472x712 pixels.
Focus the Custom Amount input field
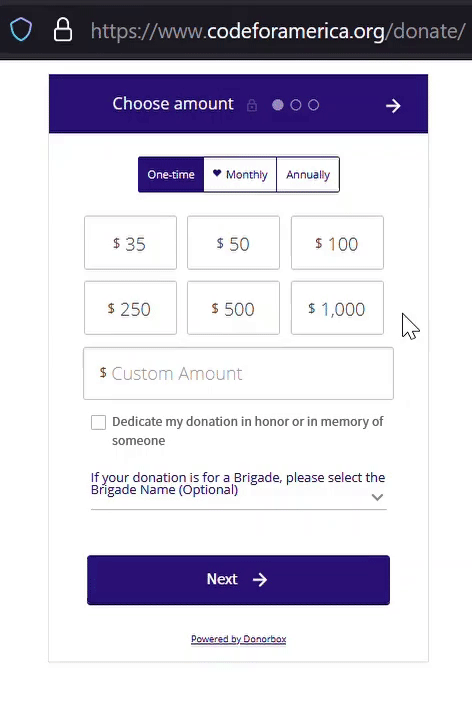(x=238, y=374)
